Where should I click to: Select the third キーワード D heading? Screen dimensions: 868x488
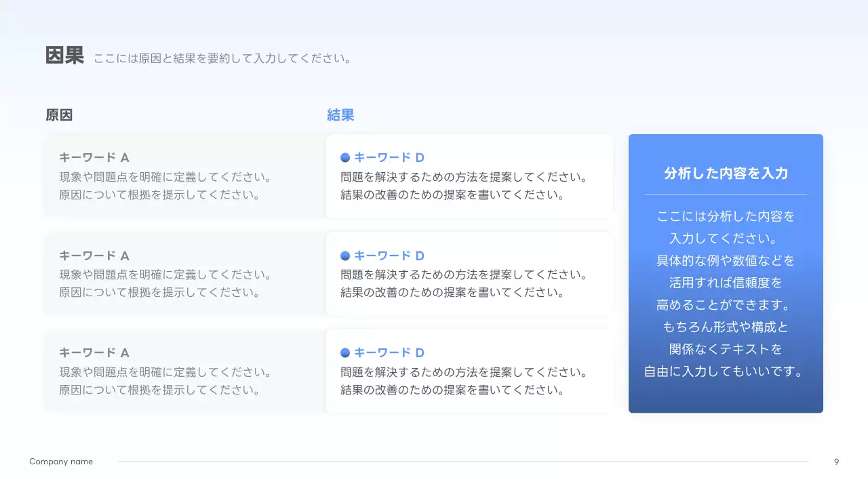(389, 352)
